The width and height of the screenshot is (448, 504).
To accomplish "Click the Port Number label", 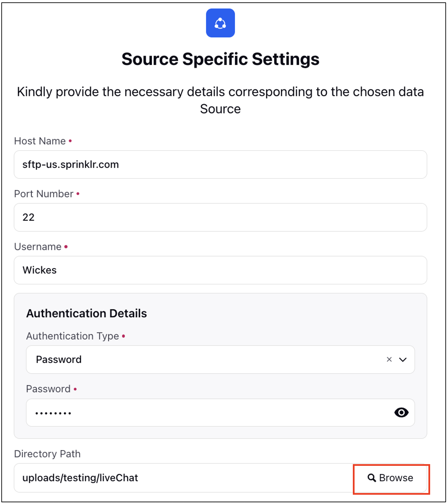I will [x=44, y=194].
